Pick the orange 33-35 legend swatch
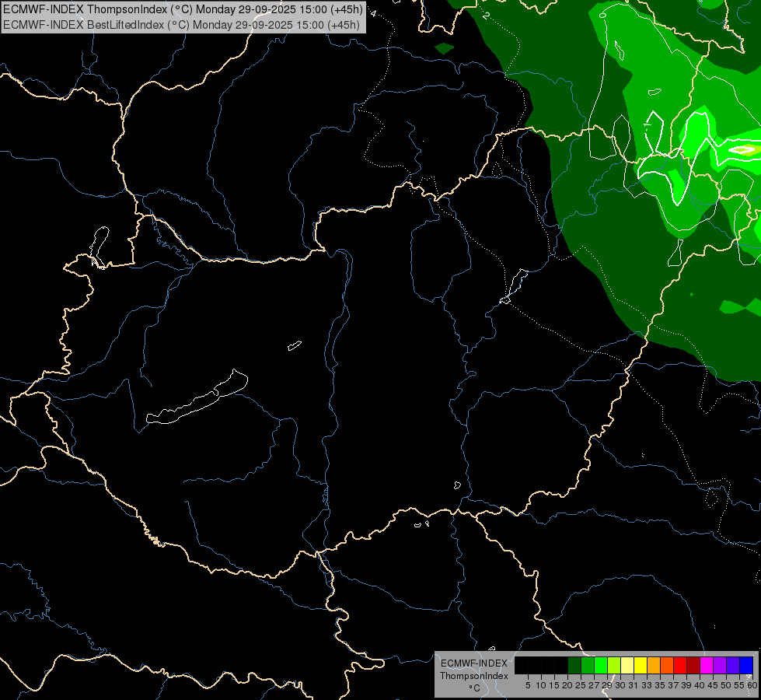Image resolution: width=761 pixels, height=700 pixels. (x=654, y=666)
